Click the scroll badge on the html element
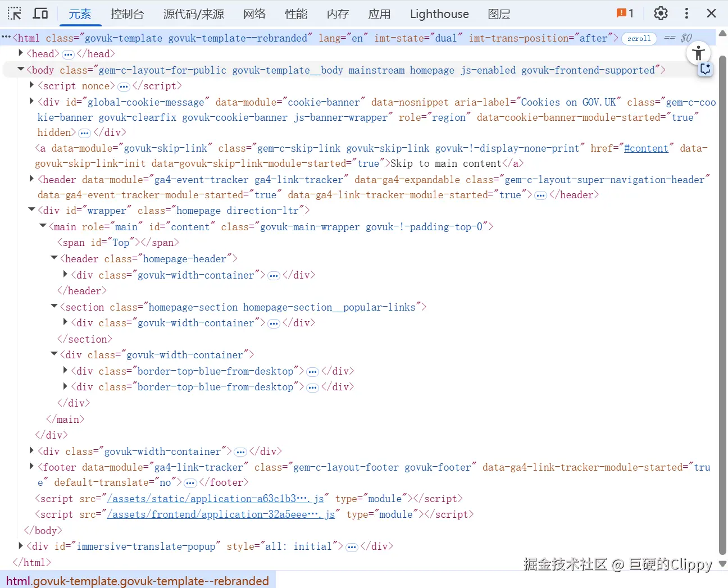This screenshot has height=588, width=728. 639,38
